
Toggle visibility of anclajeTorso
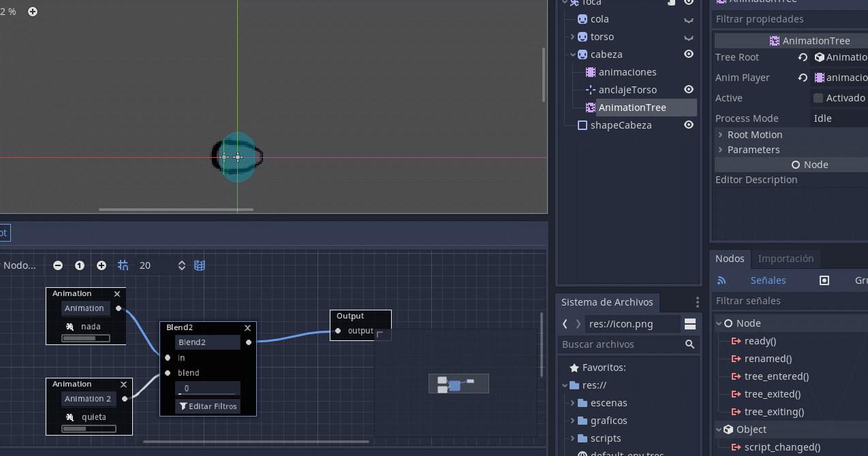688,89
